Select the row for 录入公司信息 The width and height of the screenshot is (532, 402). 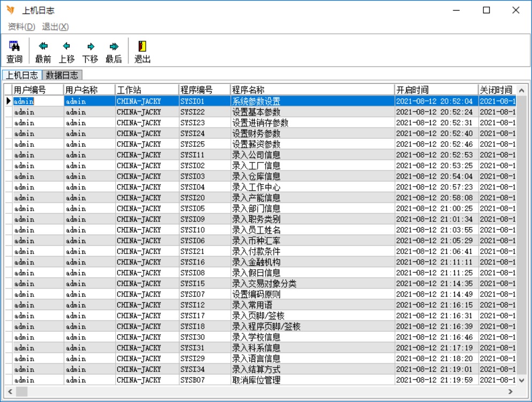(256, 155)
